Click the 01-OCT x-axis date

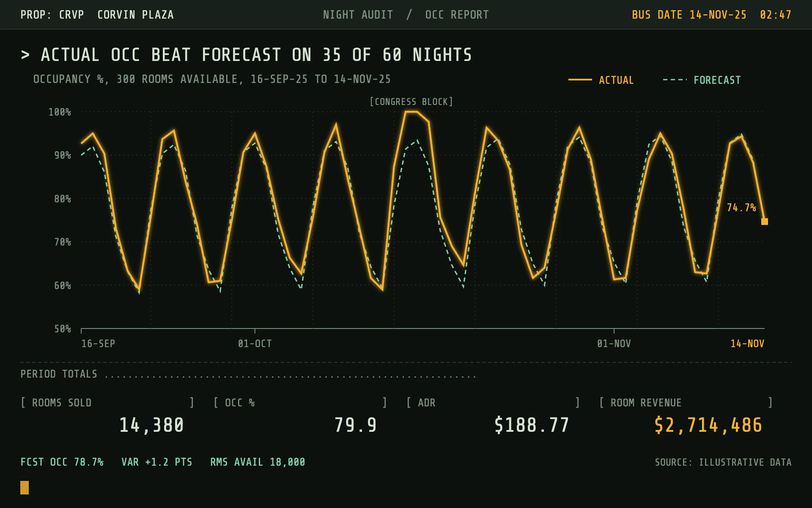(x=255, y=344)
